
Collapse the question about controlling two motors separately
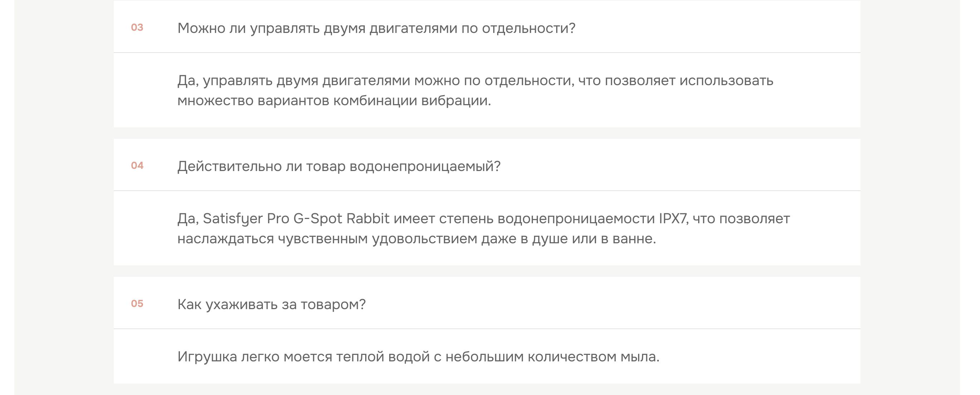click(376, 28)
